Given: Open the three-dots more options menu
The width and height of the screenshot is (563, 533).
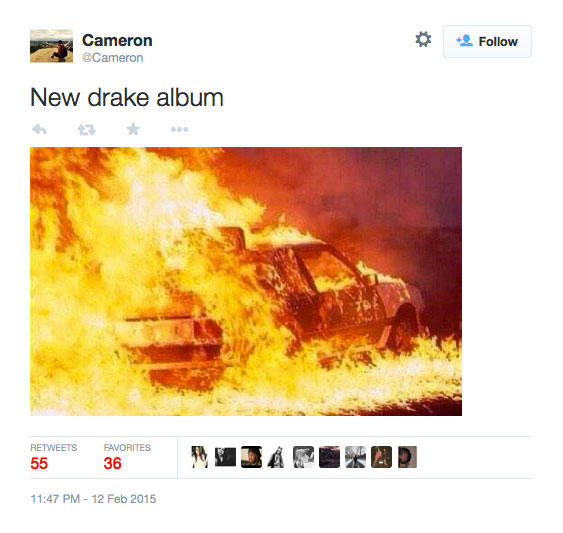Looking at the screenshot, I should pyautogui.click(x=180, y=130).
